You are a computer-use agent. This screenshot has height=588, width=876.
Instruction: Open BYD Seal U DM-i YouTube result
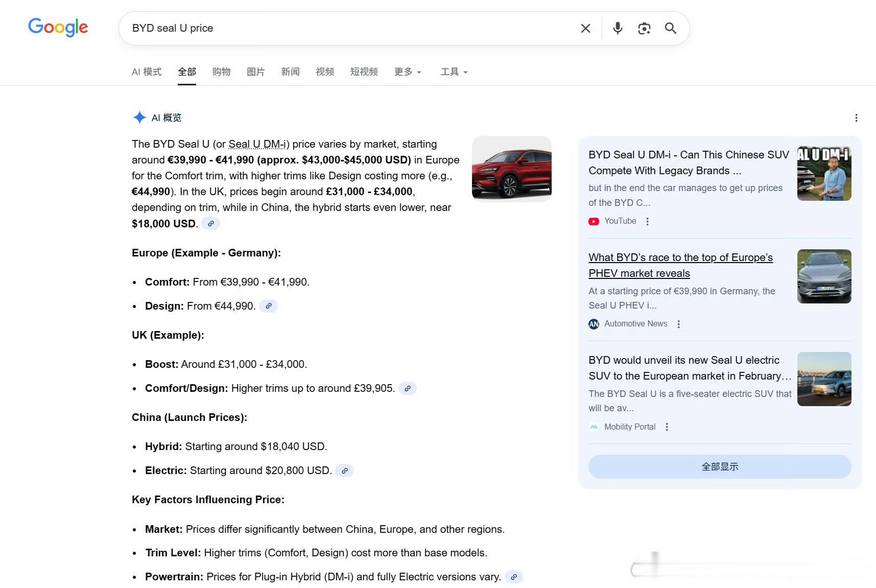click(x=689, y=162)
